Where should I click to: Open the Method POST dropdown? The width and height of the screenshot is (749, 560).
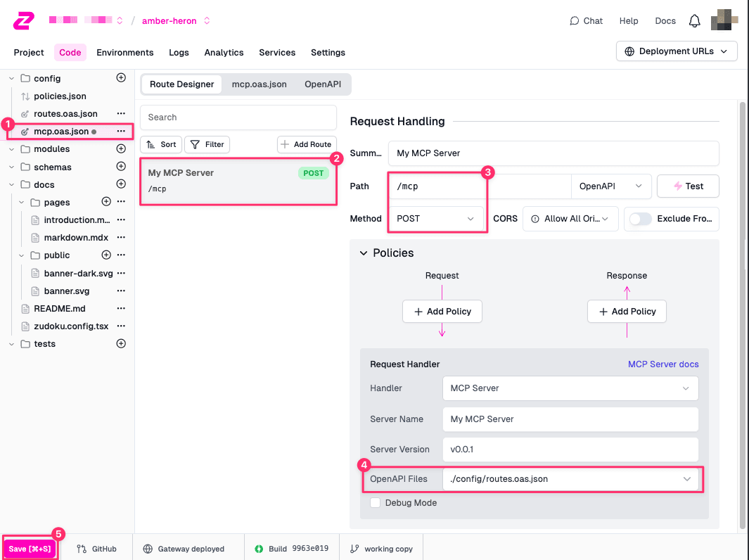click(x=435, y=219)
